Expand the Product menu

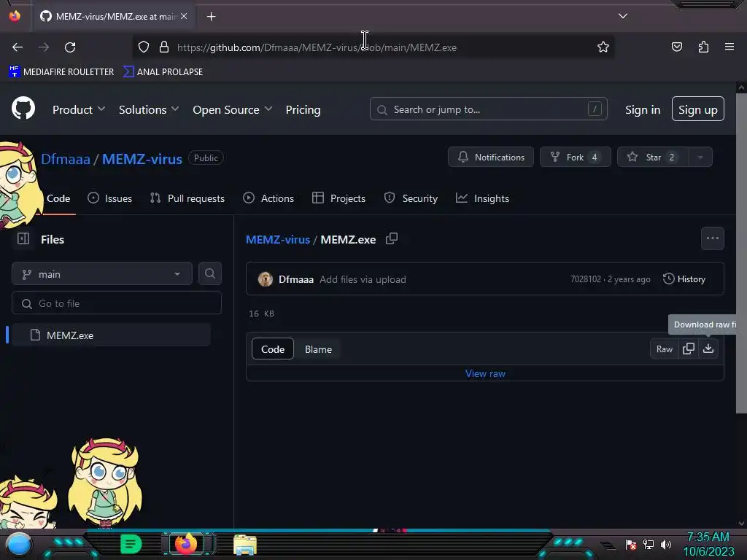79,109
